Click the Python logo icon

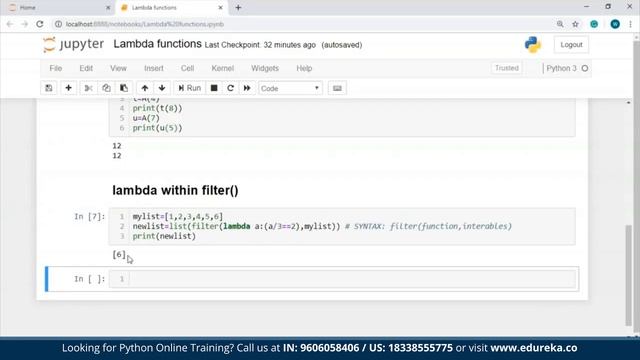[533, 44]
